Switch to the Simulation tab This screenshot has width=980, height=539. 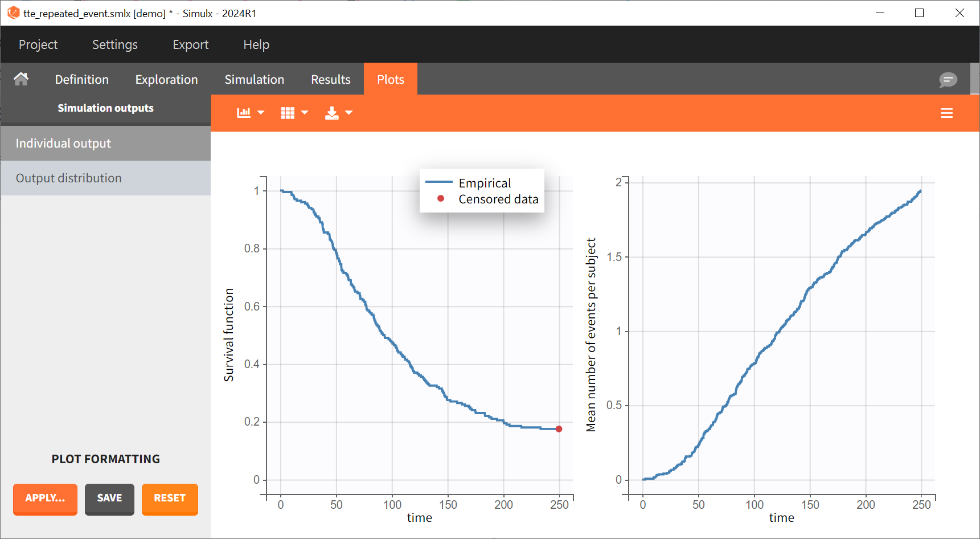[254, 80]
